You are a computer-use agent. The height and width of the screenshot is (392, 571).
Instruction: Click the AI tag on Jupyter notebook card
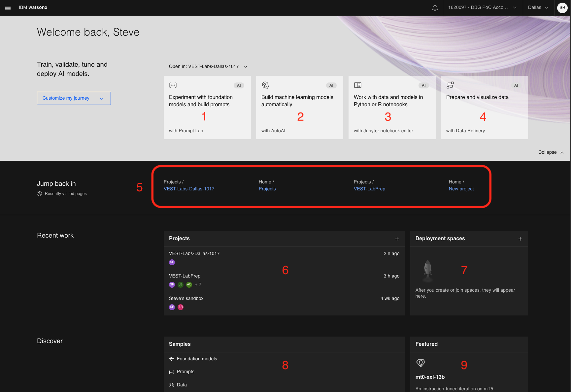pos(424,85)
